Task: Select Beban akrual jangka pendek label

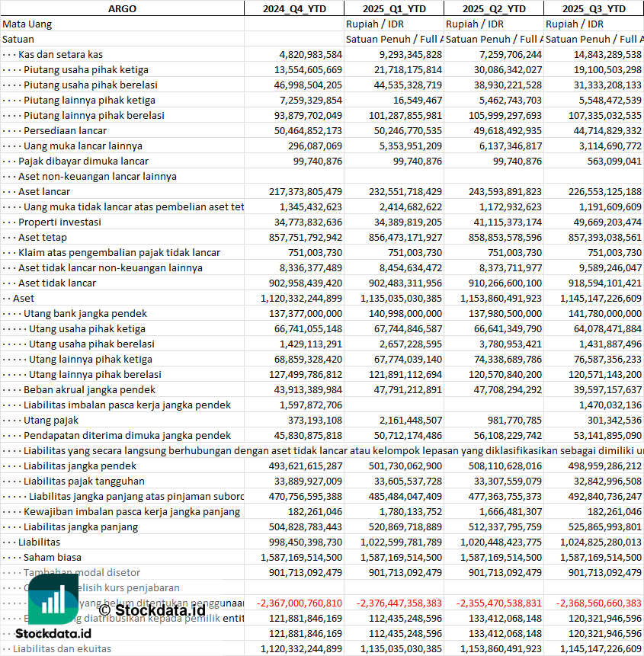Action: pos(89,390)
